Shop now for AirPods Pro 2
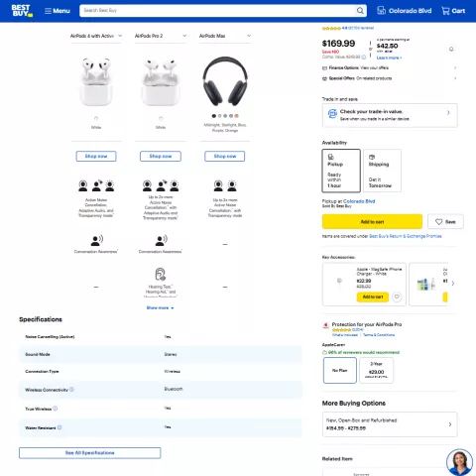The image size is (476, 476). (161, 156)
